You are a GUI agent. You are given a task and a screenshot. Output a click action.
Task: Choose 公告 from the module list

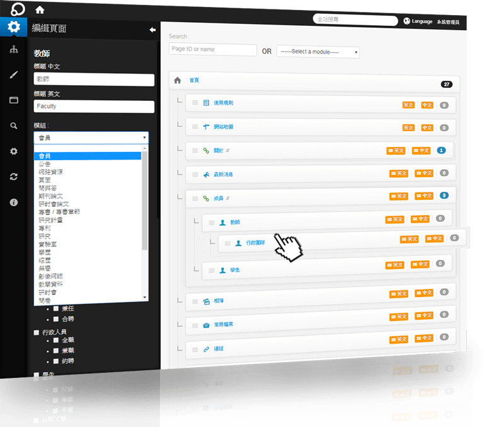[x=45, y=163]
